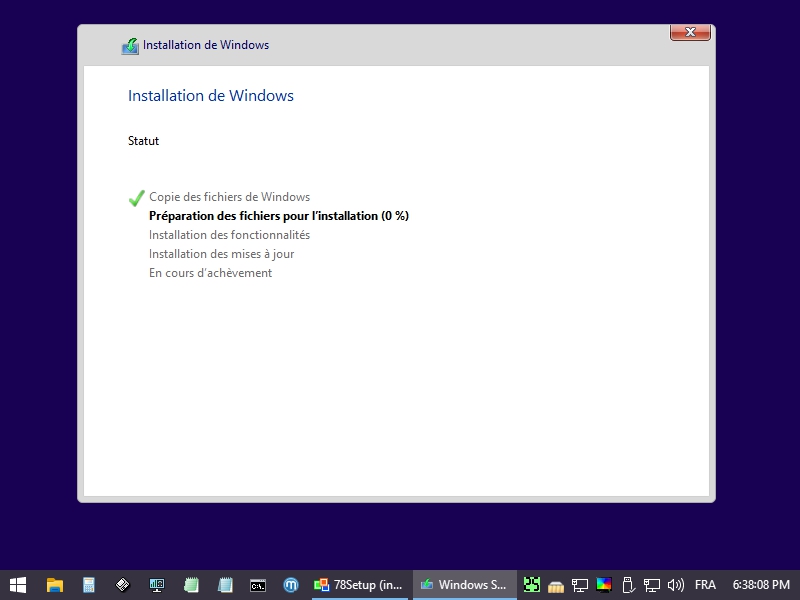Click the colorful display tray icon
Viewport: 800px width, 600px height.
604,585
